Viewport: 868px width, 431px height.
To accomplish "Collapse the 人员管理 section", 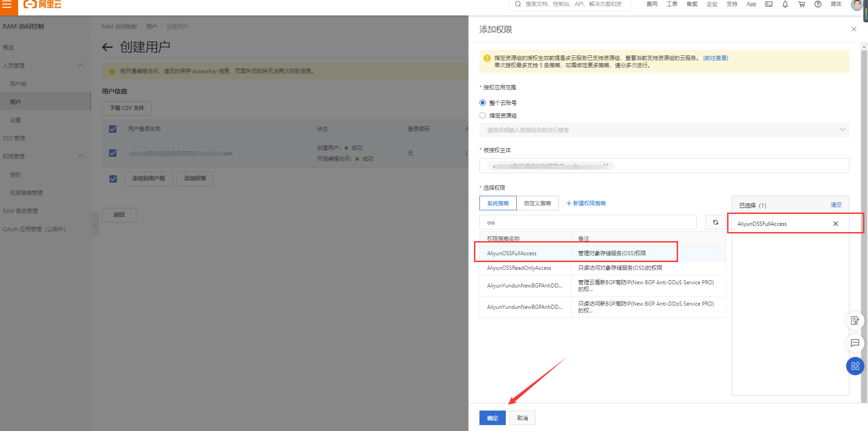I will 80,65.
